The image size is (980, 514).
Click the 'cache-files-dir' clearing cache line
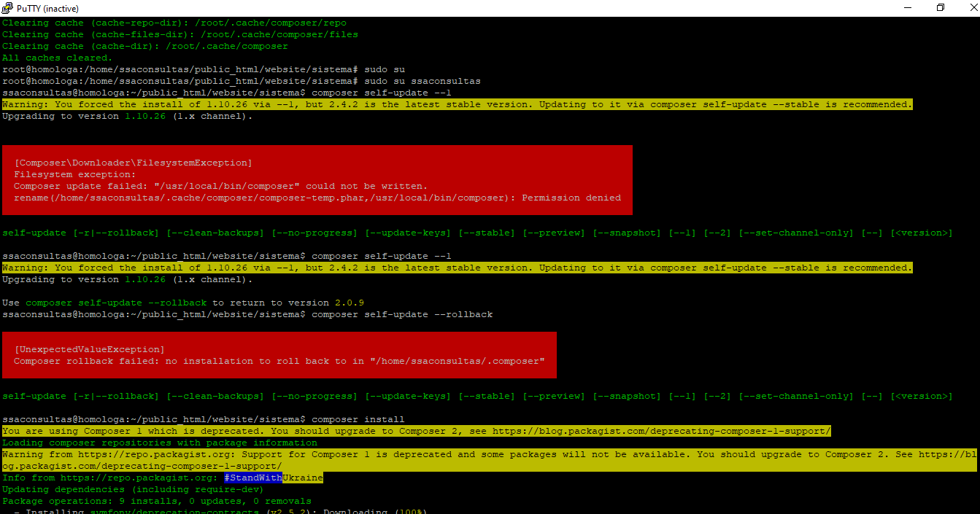pyautogui.click(x=180, y=34)
